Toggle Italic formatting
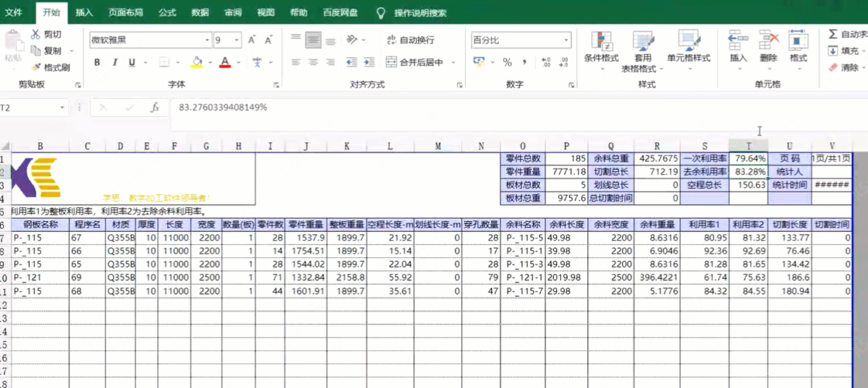Image resolution: width=868 pixels, height=388 pixels. (114, 62)
